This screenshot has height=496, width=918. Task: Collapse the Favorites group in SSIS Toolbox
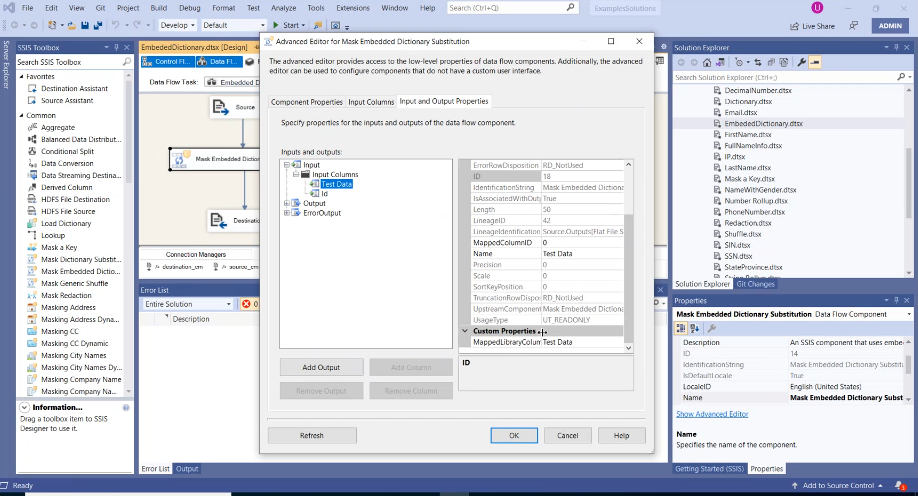[x=22, y=76]
